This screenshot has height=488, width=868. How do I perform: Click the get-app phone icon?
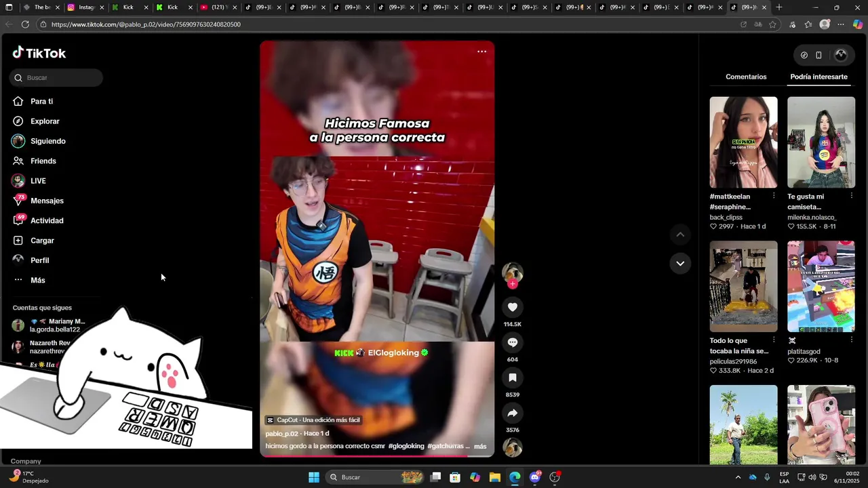818,55
